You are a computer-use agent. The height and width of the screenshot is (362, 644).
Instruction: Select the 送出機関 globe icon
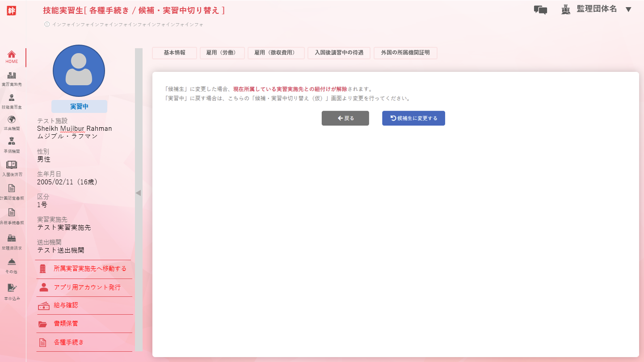coord(12,120)
